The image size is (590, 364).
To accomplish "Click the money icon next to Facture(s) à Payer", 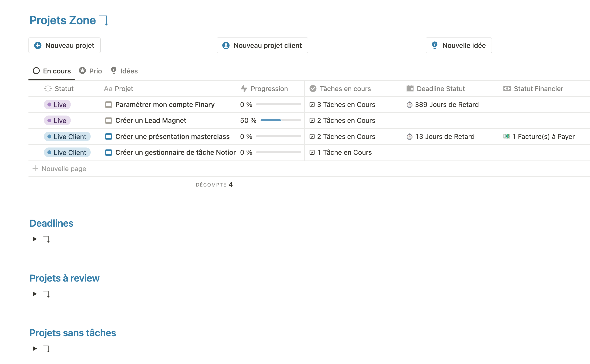I will click(x=506, y=136).
